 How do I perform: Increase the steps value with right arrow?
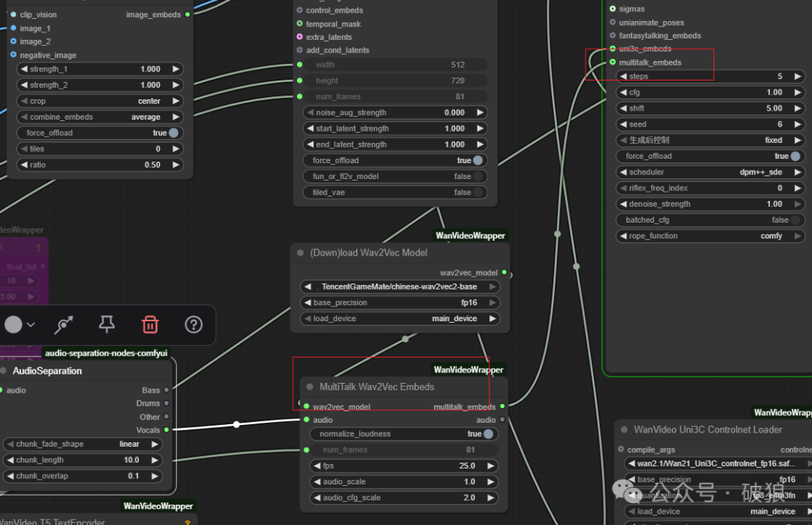coord(798,77)
